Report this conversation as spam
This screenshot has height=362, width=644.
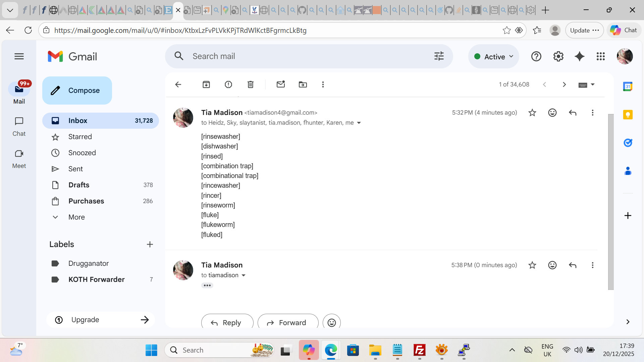click(228, 84)
